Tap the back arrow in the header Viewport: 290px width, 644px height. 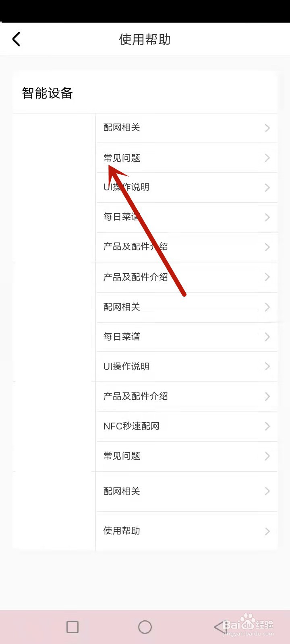16,39
